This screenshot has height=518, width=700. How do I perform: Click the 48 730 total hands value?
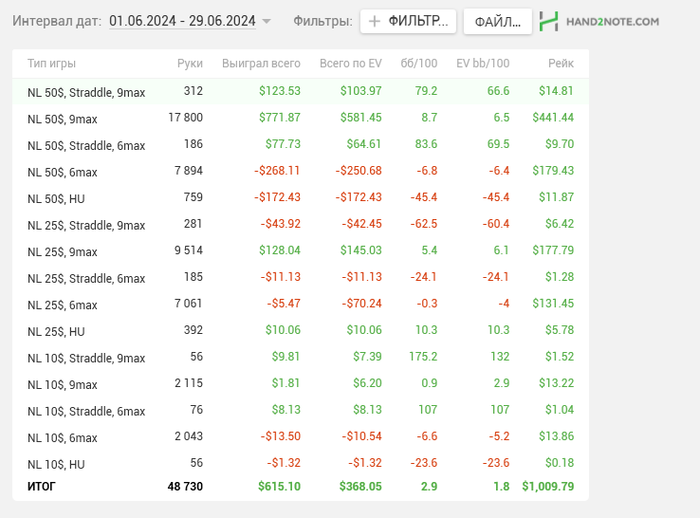[x=185, y=486]
